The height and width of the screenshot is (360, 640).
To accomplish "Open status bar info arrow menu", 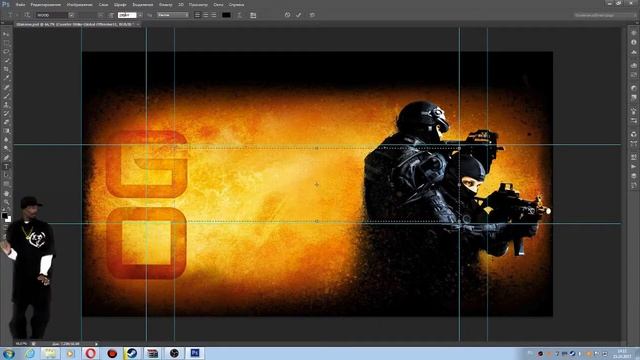I will [96, 344].
